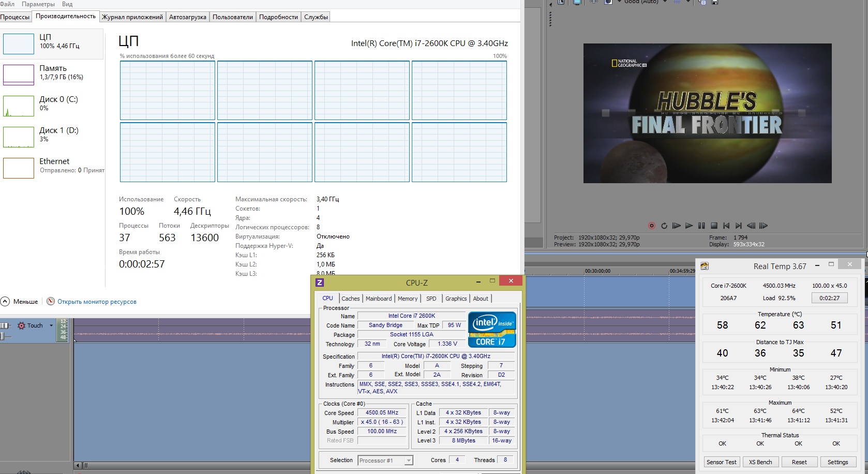868x474 pixels.
Task: Stop playback in the preview window
Action: [x=714, y=226]
